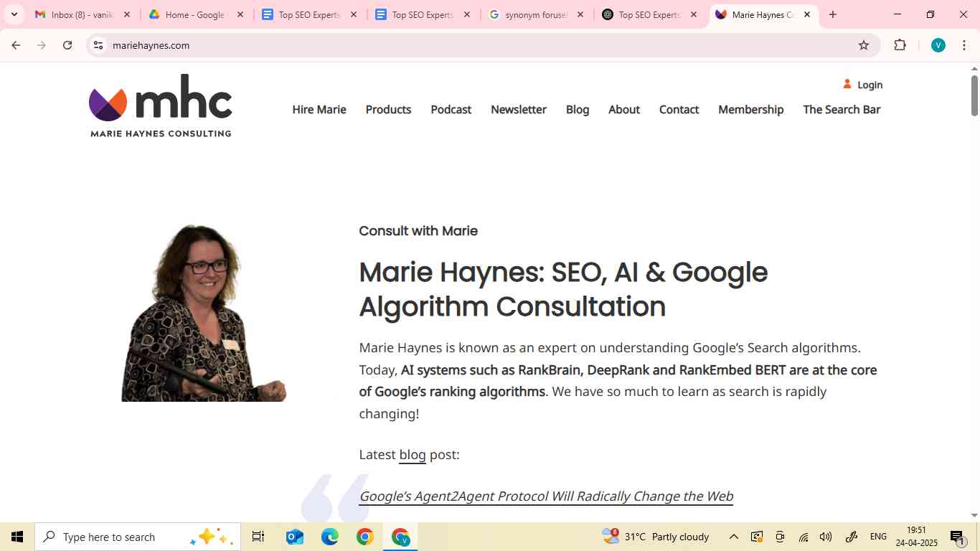980x551 pixels.
Task: Launch Microsoft Edge from the taskbar
Action: [x=329, y=536]
